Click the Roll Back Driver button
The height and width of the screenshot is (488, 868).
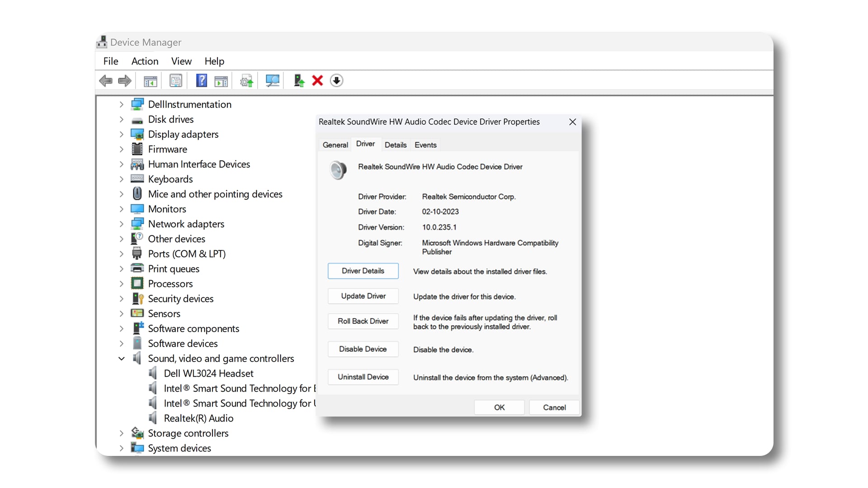click(x=363, y=321)
